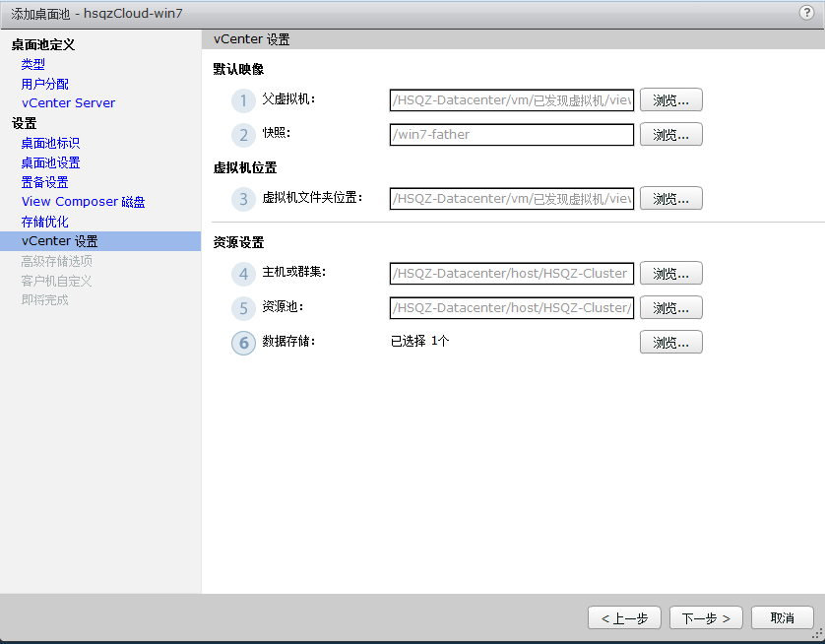
Task: Click step 5 circle for 资源池
Action: pos(243,308)
